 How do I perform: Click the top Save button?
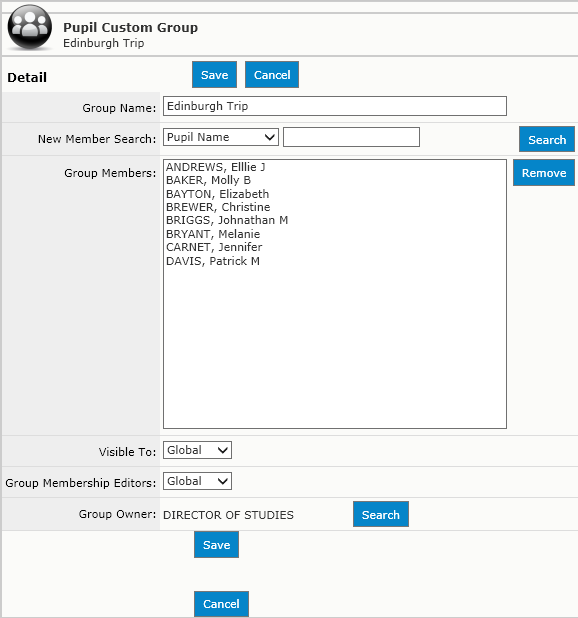coord(214,74)
